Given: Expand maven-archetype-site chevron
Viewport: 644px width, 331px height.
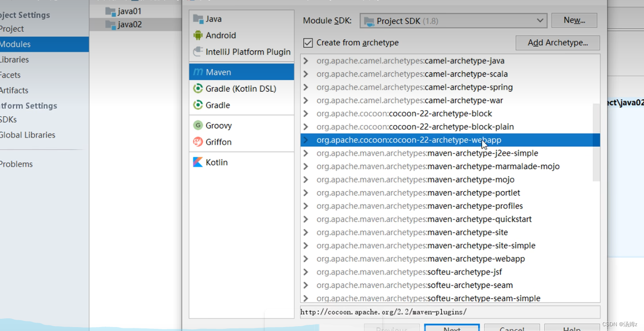Looking at the screenshot, I should point(306,232).
